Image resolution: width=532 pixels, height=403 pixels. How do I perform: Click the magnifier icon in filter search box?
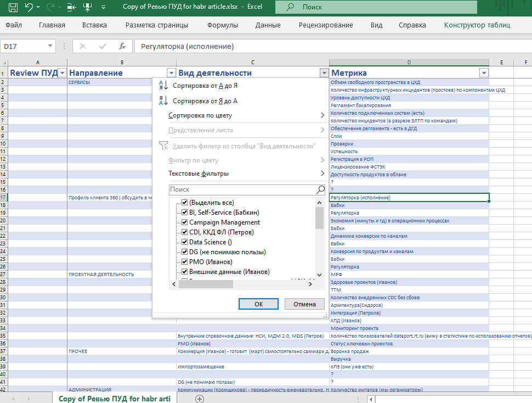pyautogui.click(x=320, y=189)
